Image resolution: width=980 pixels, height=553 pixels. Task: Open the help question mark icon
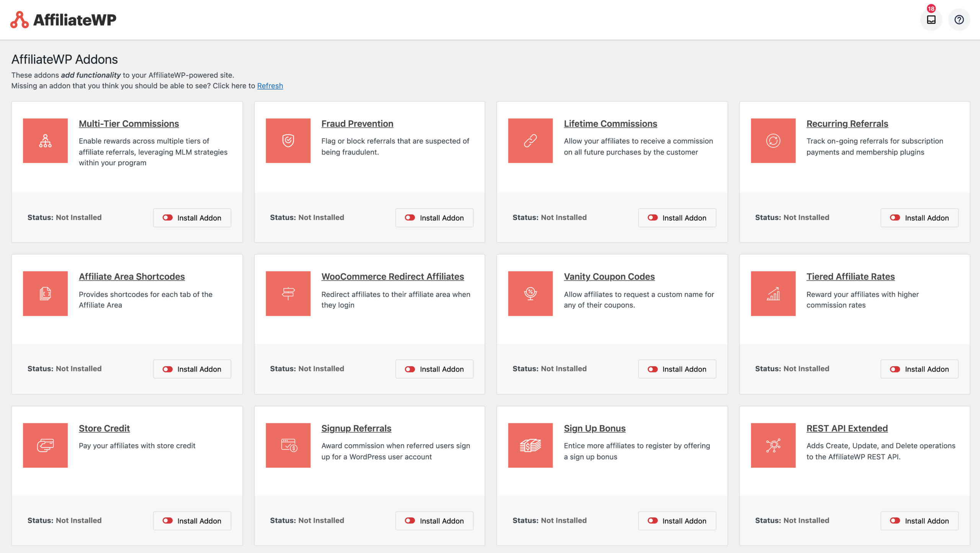[959, 20]
